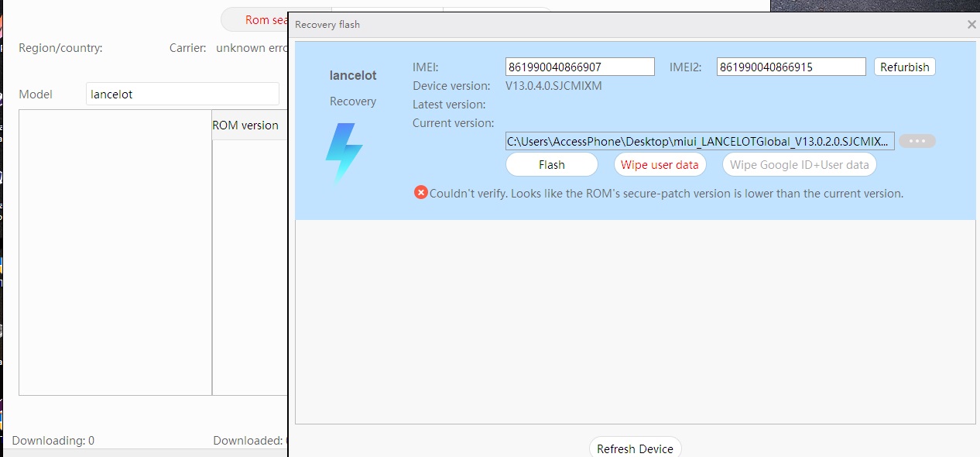Click the blue lightning bolt recovery icon
This screenshot has width=980, height=457.
(344, 153)
